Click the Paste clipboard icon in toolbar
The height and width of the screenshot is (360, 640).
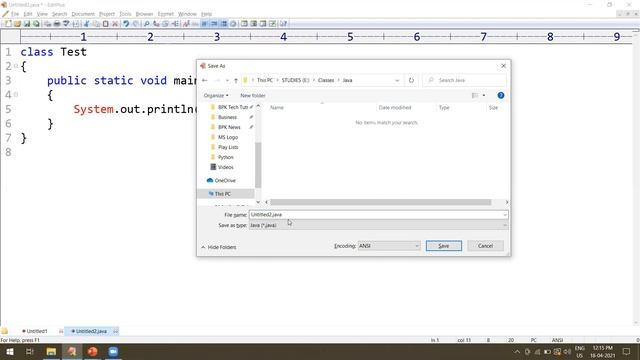tap(105, 24)
